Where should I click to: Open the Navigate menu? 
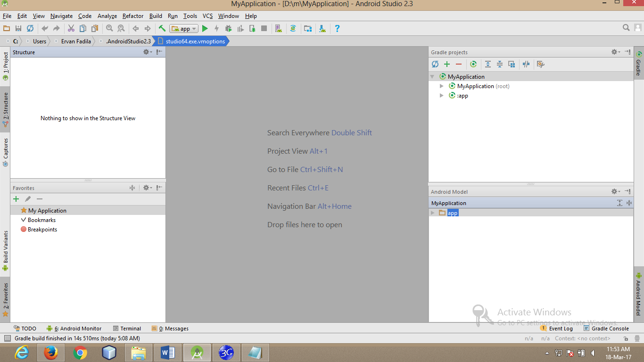click(x=62, y=16)
